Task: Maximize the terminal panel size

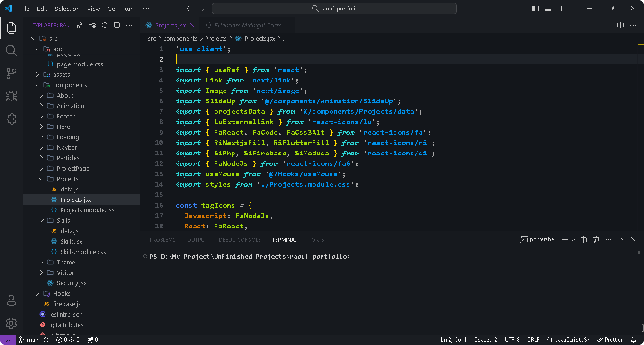Action: click(x=621, y=240)
